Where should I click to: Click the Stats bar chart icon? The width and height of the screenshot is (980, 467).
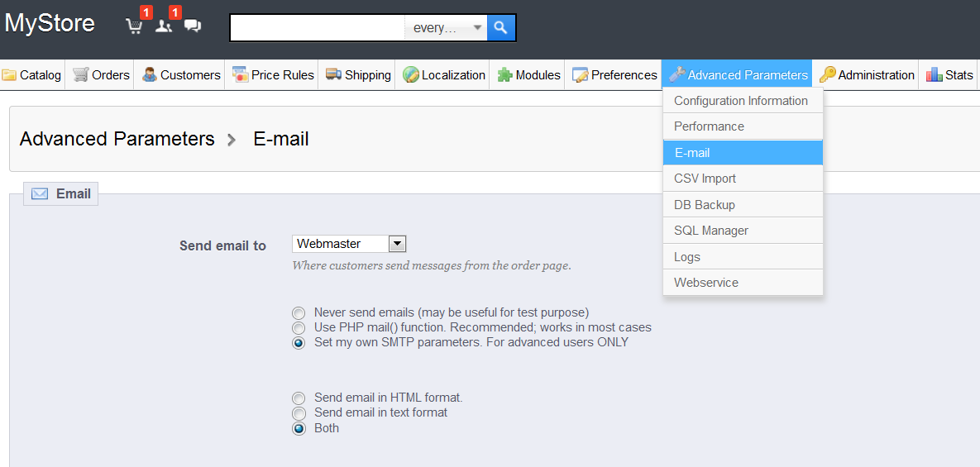(935, 75)
